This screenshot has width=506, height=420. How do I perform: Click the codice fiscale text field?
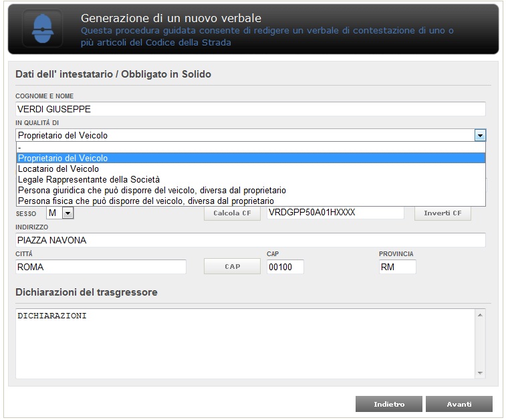point(336,213)
